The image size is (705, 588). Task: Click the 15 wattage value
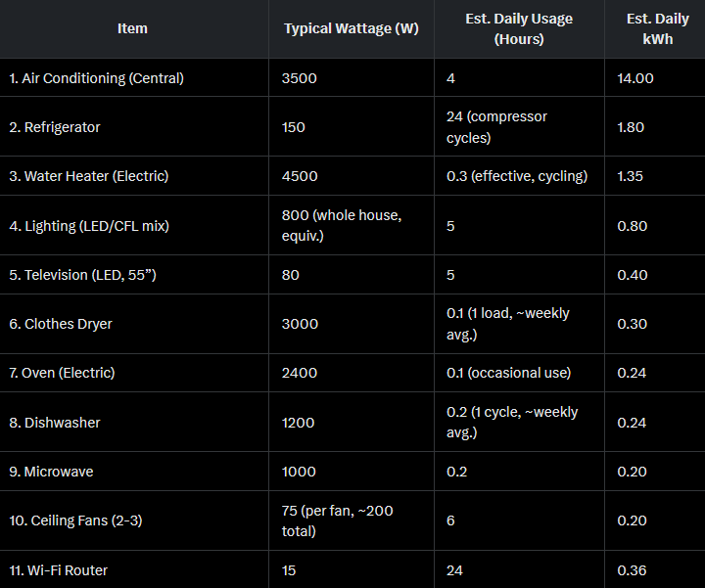(x=289, y=570)
